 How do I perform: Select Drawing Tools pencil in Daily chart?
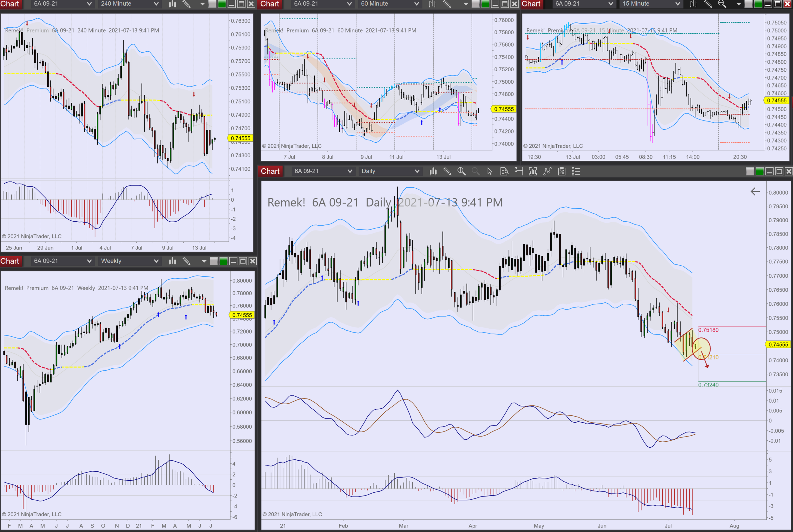click(447, 171)
